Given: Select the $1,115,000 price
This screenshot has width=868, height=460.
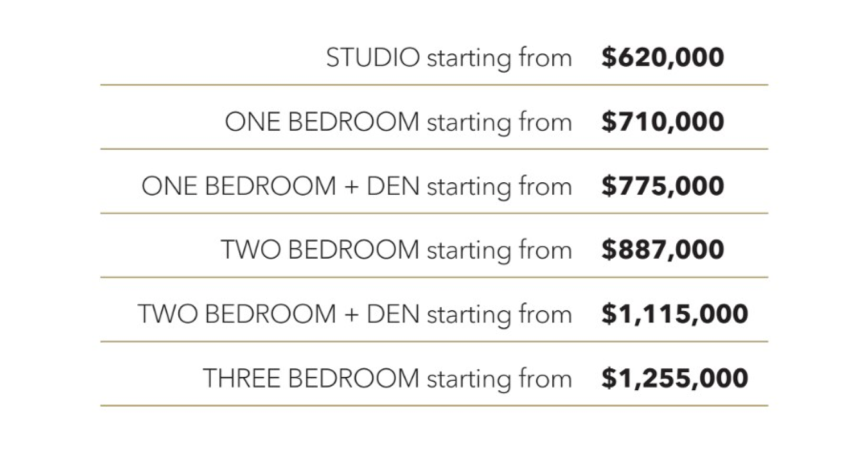Looking at the screenshot, I should click(x=675, y=314).
